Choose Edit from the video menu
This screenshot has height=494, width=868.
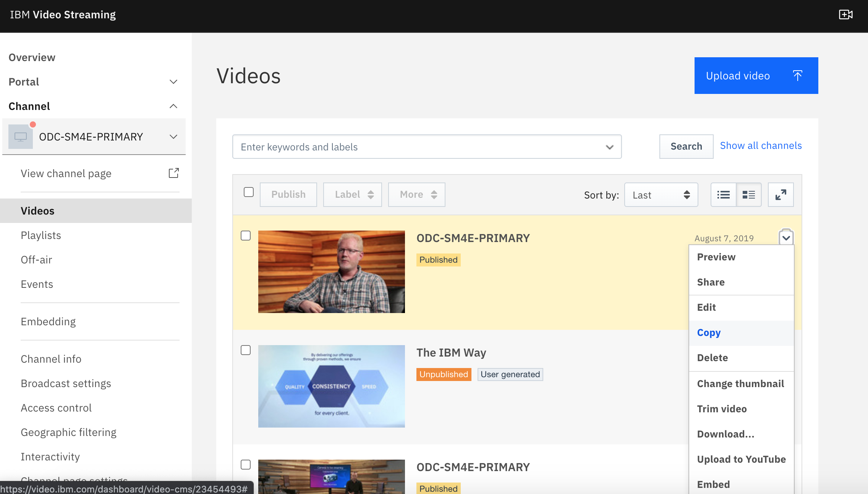coord(742,307)
